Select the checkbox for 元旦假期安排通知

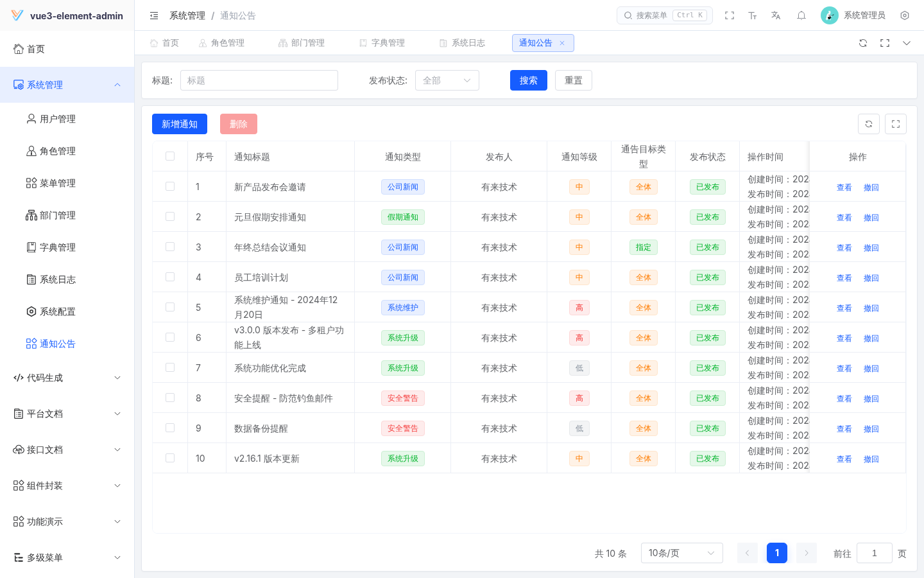(x=170, y=216)
